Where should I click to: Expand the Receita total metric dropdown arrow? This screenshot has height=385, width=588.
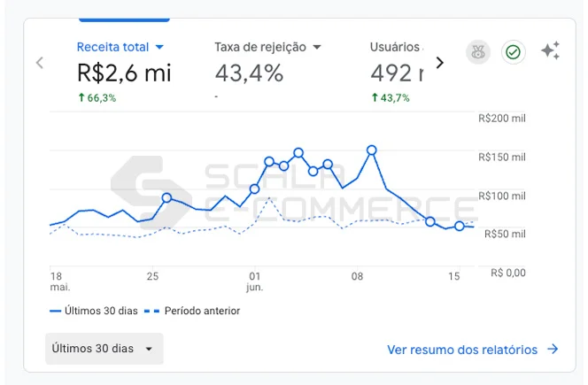point(159,47)
